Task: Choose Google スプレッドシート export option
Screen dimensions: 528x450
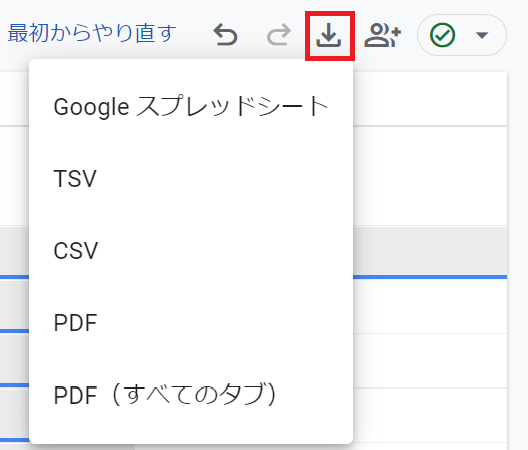Action: [191, 106]
